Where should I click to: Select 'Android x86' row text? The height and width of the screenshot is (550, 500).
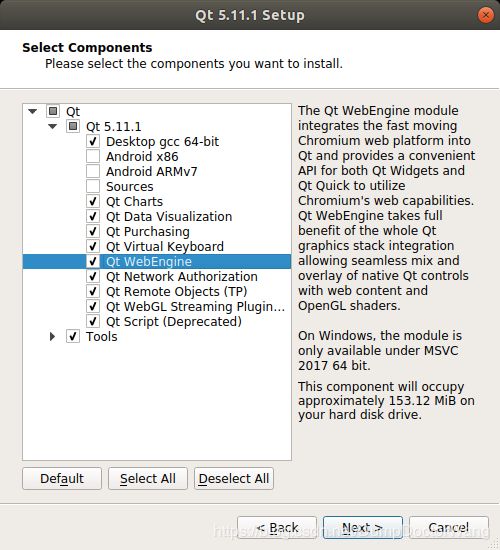[x=142, y=156]
